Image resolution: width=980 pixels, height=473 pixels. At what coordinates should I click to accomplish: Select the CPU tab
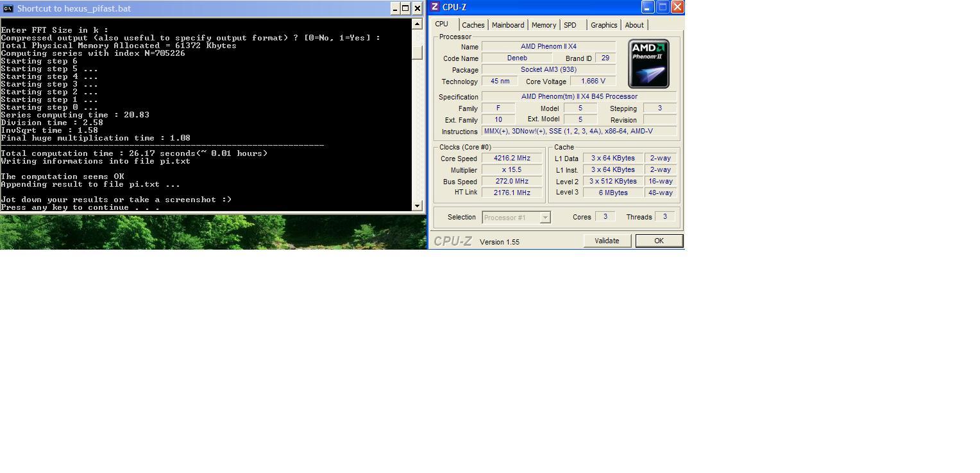442,24
